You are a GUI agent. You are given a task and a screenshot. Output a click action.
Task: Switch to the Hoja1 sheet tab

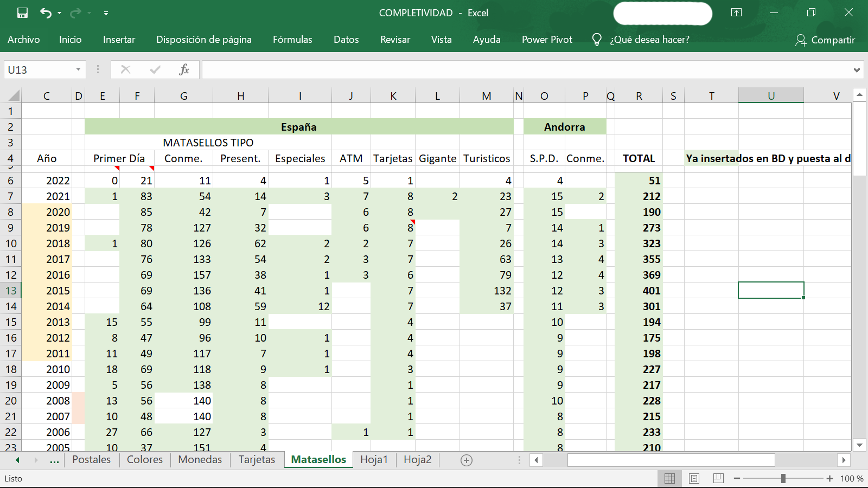click(374, 460)
